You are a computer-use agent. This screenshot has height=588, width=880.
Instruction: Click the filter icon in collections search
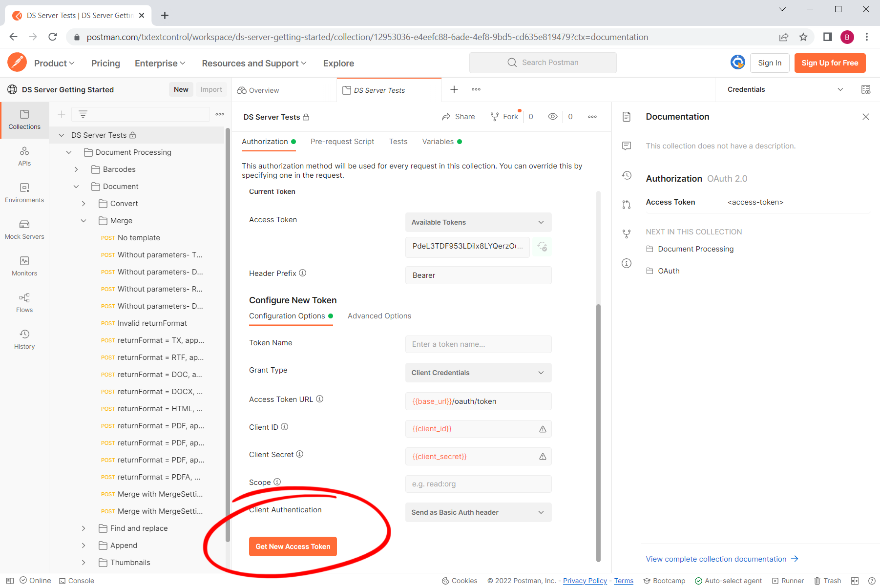coord(83,114)
